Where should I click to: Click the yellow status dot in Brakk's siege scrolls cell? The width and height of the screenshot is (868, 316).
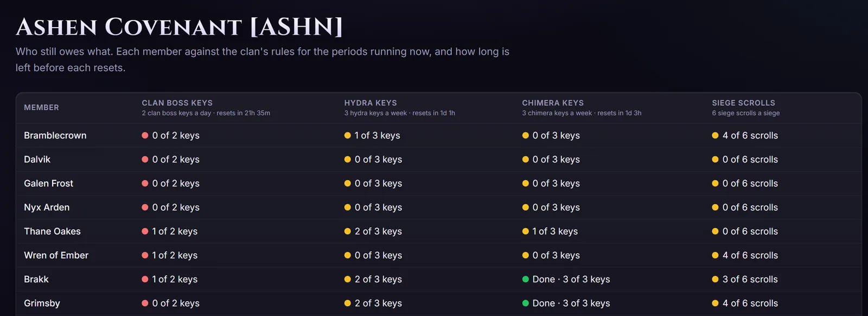pos(715,279)
